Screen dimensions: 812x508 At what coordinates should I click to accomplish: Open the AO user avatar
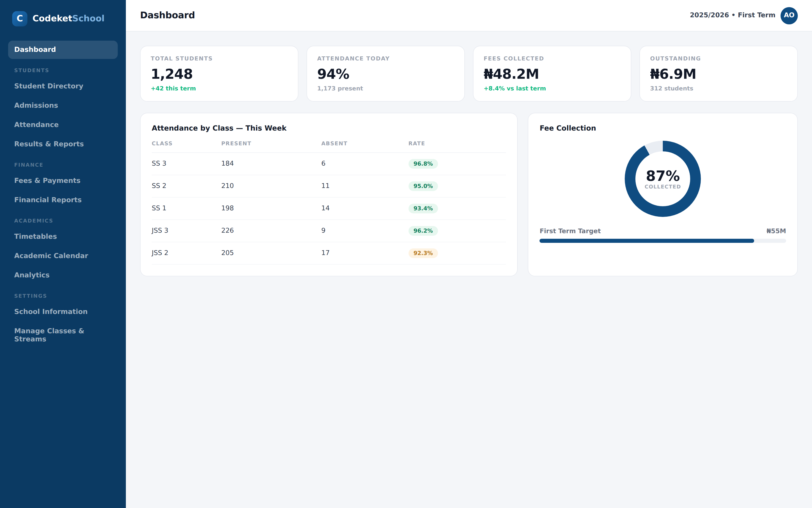(789, 15)
